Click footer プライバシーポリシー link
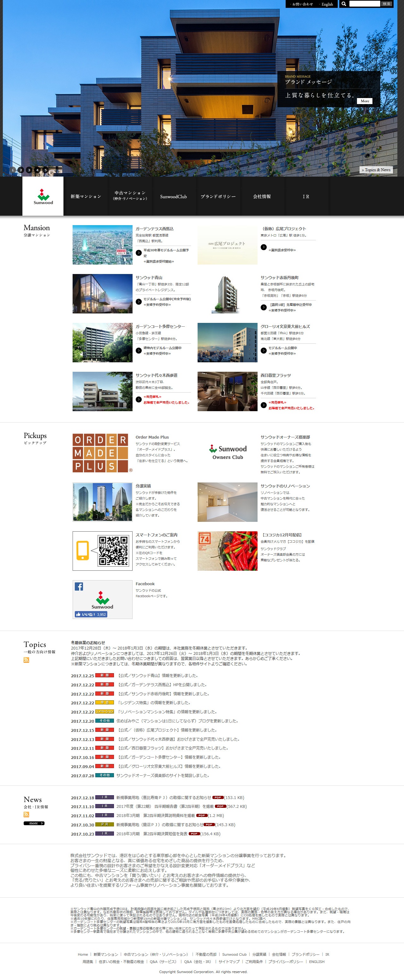 [x=286, y=961]
